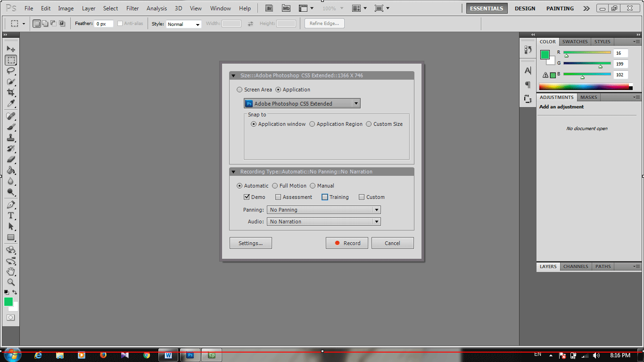Launch Mini Bridge from the Mb icon
This screenshot has width=644, height=362.
(286, 8)
